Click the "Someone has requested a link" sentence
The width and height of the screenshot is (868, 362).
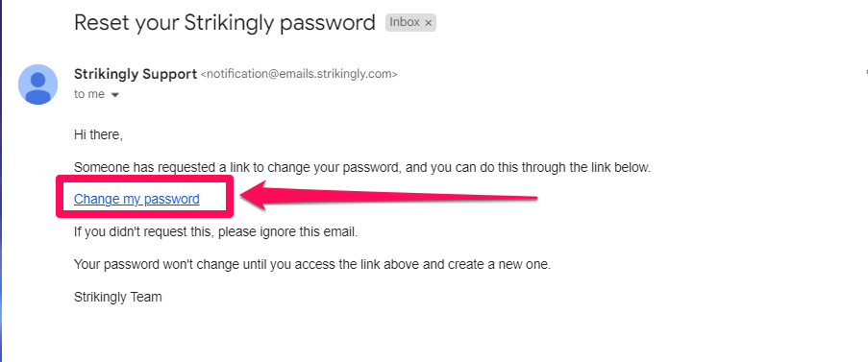[x=362, y=167]
